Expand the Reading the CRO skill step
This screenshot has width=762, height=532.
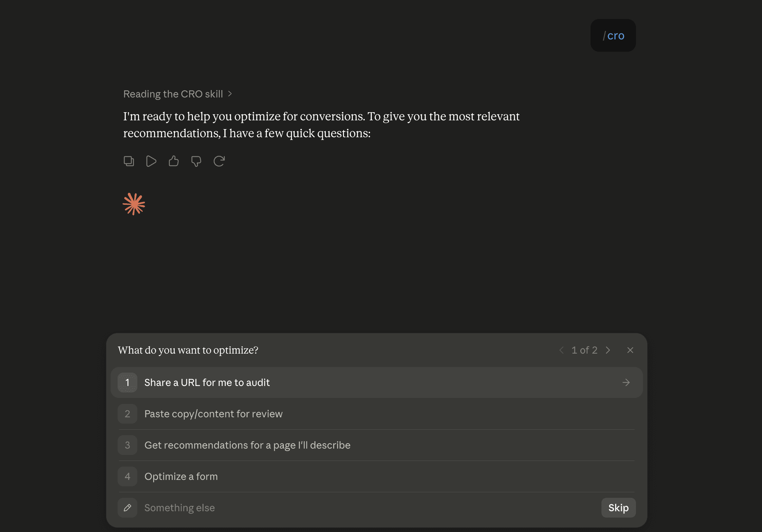tap(177, 94)
